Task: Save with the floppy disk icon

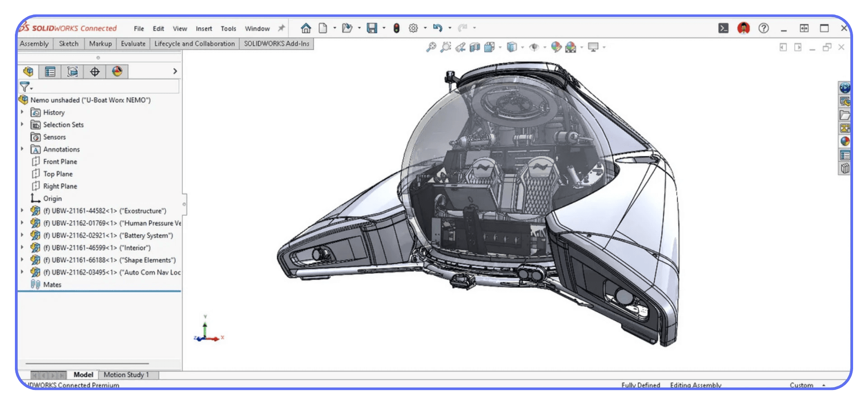Action: click(372, 28)
